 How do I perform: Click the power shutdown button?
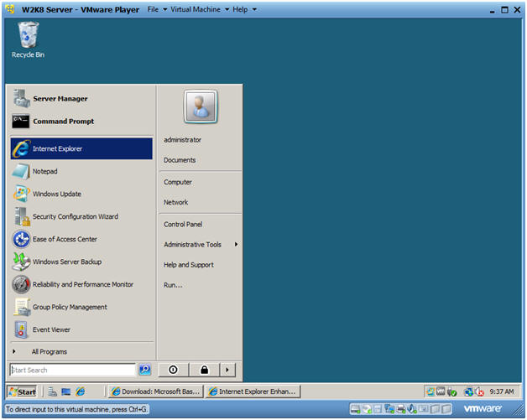(173, 370)
